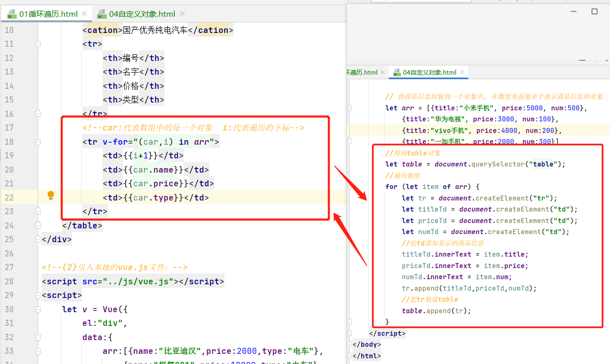This screenshot has height=364, width=610.
Task: Click fold end marker beside </div> line 25
Action: (x=38, y=239)
